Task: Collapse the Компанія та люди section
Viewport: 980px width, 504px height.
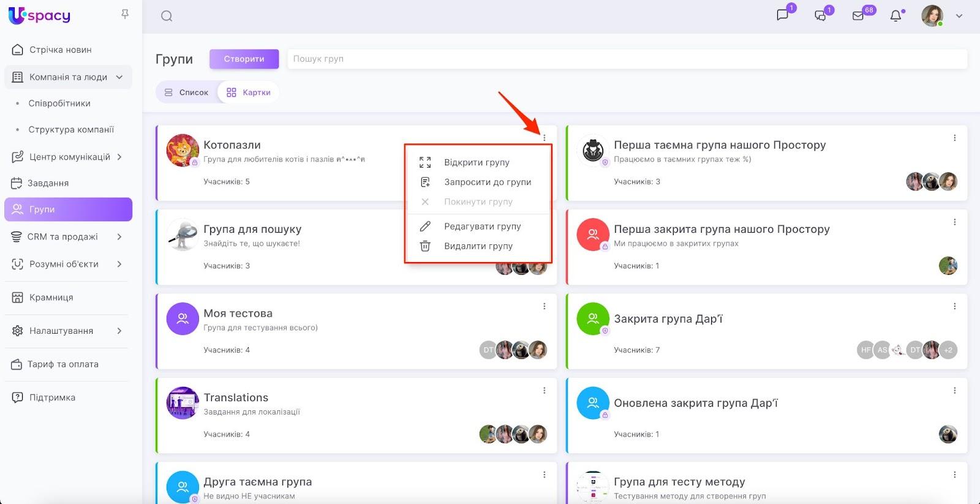Action: (x=119, y=77)
